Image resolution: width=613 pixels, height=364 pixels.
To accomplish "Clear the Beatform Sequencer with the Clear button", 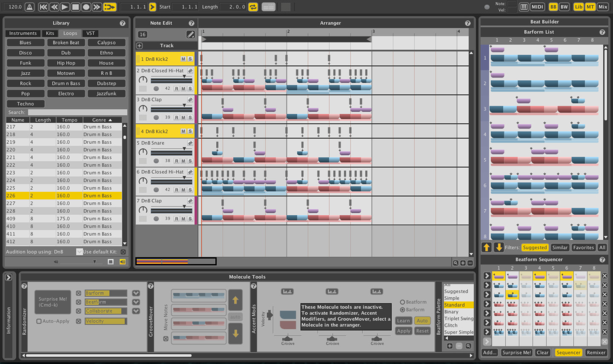I will [x=542, y=352].
